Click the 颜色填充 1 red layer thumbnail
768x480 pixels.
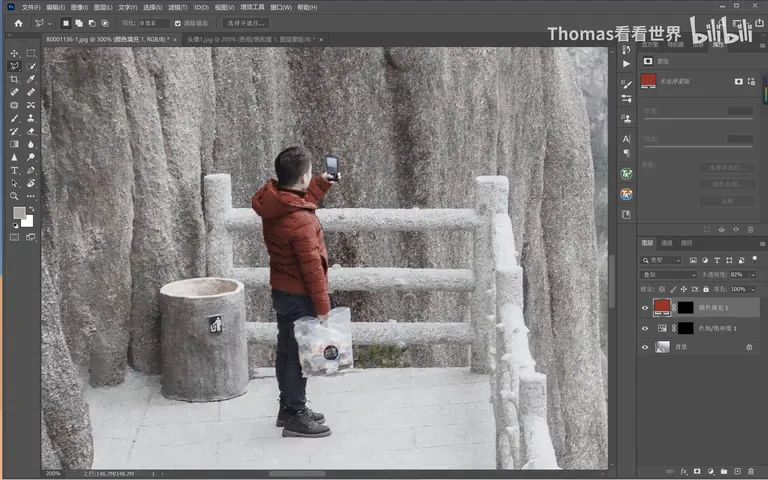(x=662, y=307)
